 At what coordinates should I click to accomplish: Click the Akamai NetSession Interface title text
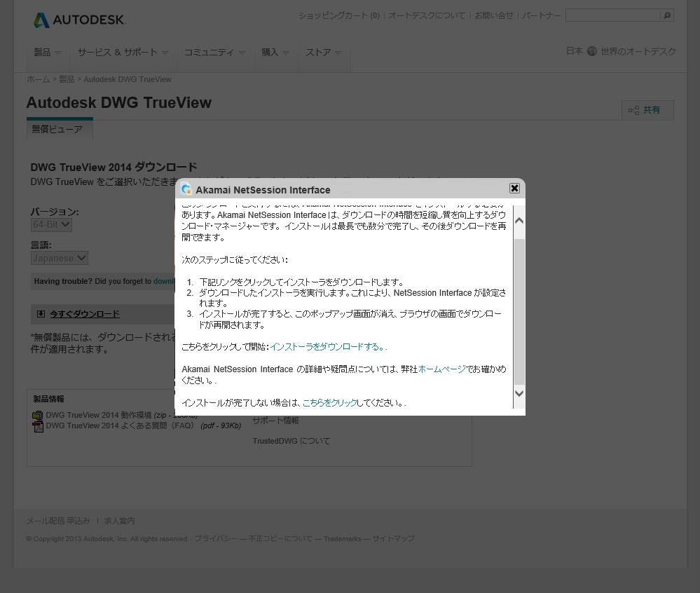click(263, 190)
